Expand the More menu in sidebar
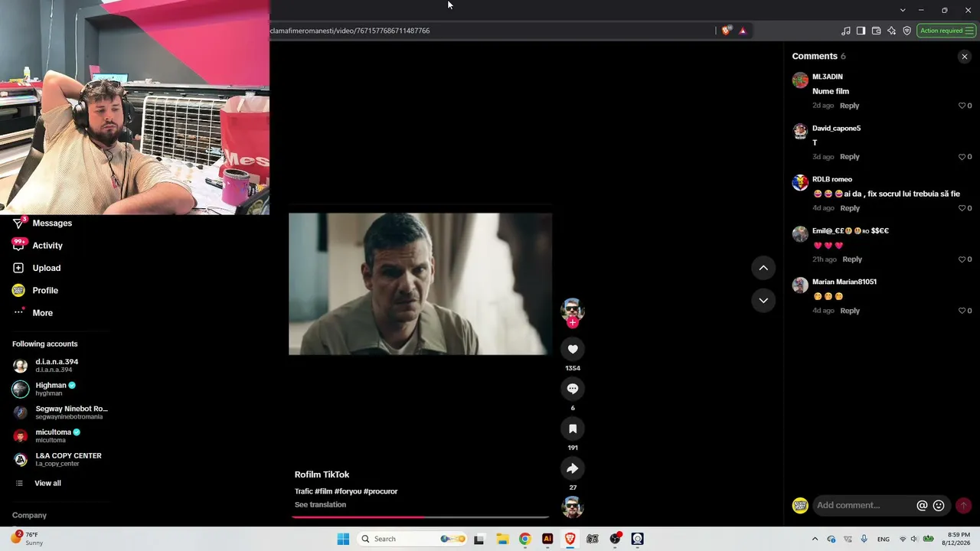 (x=43, y=313)
